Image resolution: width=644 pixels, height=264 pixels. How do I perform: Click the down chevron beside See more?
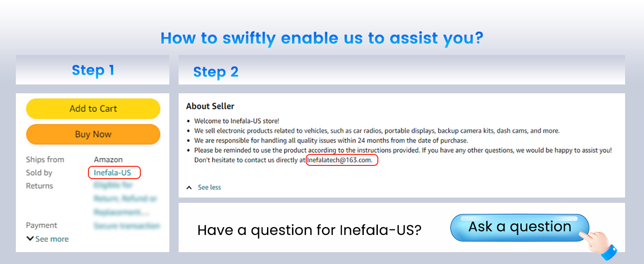tap(30, 239)
